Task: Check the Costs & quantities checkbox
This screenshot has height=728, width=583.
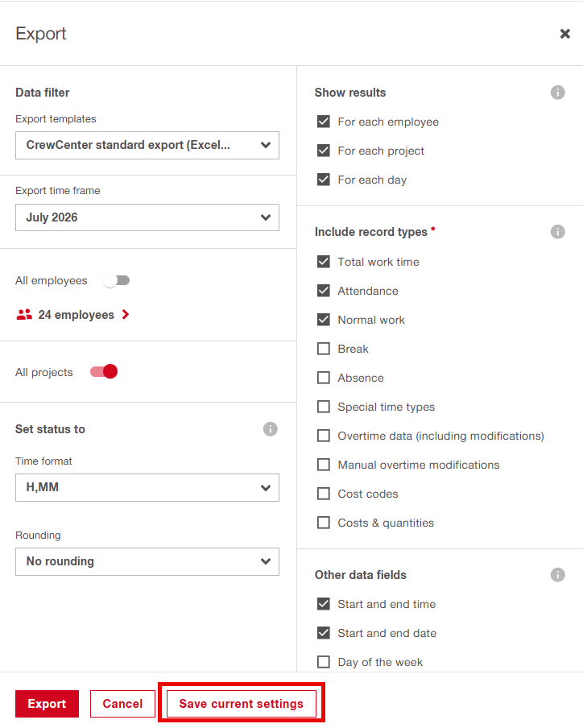Action: pos(324,523)
